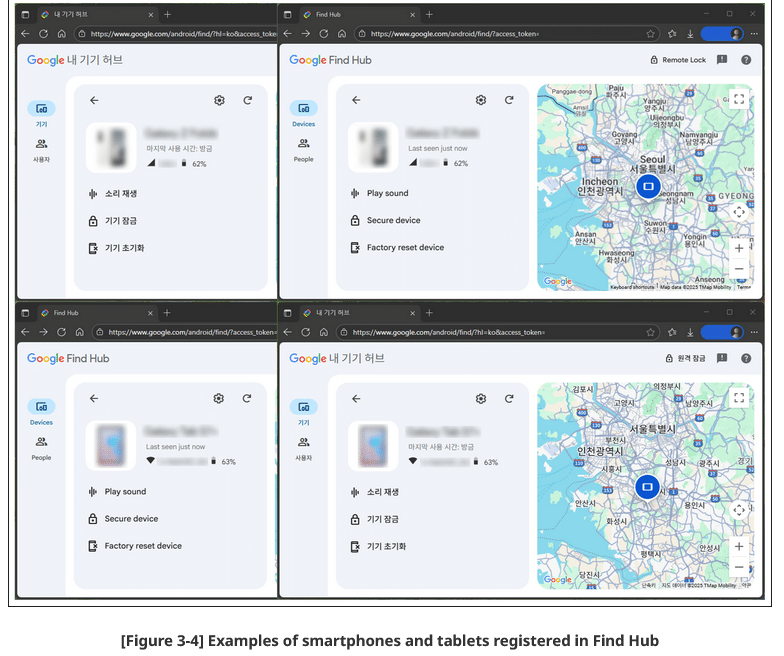Click 기기 초기화 for the 62% battery phone
The width and height of the screenshot is (784, 656).
tap(124, 248)
